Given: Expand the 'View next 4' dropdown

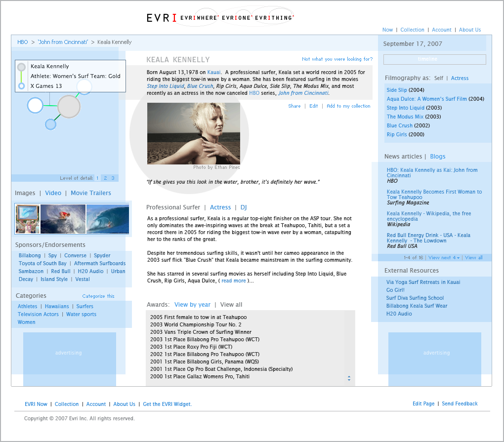Looking at the screenshot, I should (x=444, y=258).
